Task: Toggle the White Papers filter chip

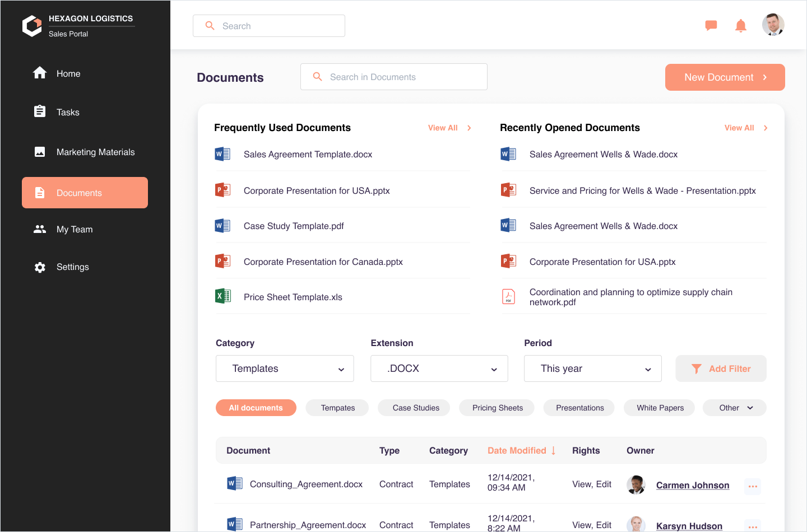Action: pyautogui.click(x=660, y=408)
